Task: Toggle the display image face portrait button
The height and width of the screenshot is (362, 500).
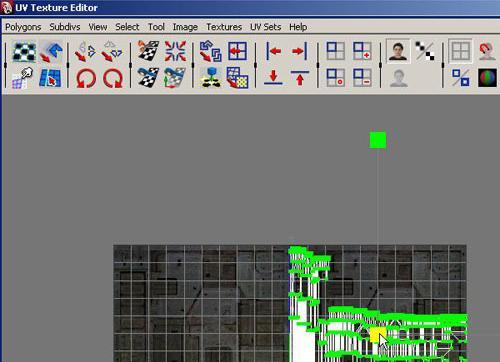Action: (398, 51)
